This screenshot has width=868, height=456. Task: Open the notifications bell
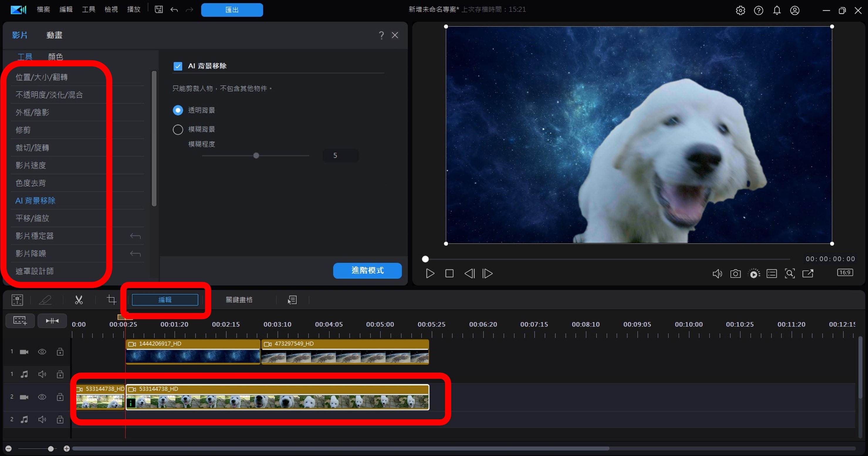[x=777, y=11]
